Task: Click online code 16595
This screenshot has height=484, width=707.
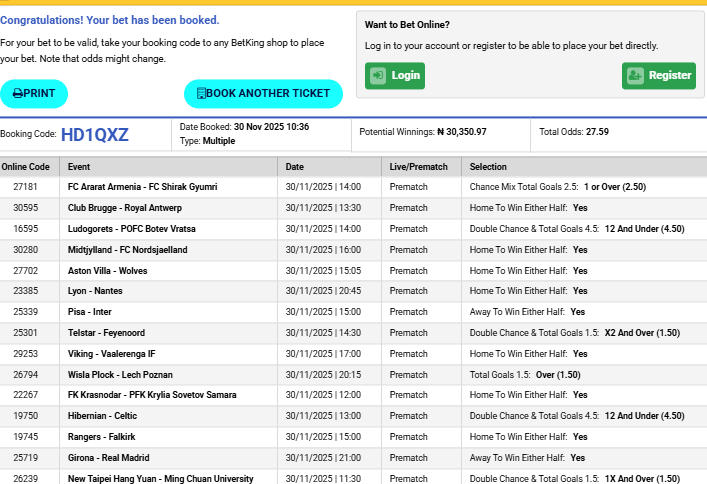Action: pyautogui.click(x=25, y=229)
